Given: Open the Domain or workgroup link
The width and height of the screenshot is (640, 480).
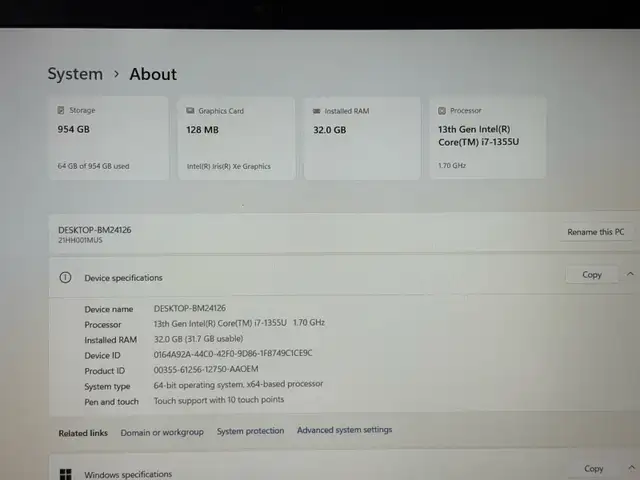Looking at the screenshot, I should coord(162,432).
